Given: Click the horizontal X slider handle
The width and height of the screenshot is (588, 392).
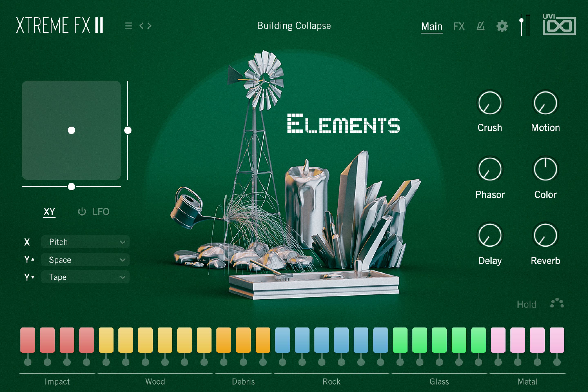Looking at the screenshot, I should pyautogui.click(x=71, y=186).
